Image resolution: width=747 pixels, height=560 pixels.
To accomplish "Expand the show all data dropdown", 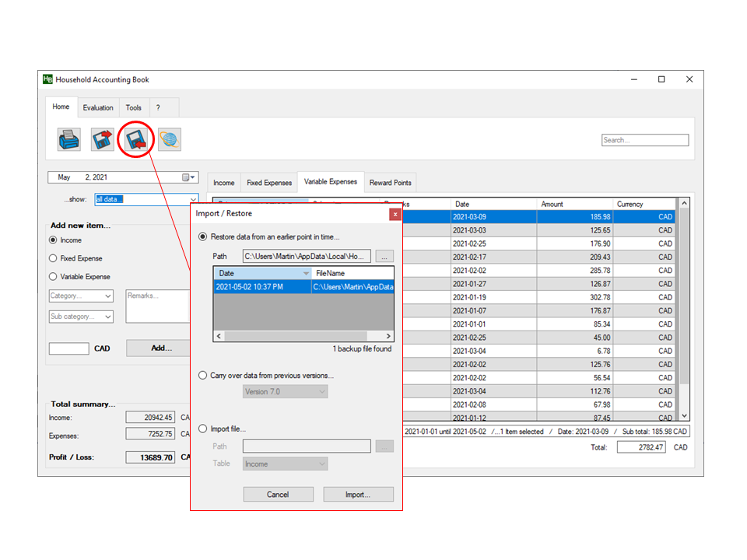I will (x=193, y=200).
